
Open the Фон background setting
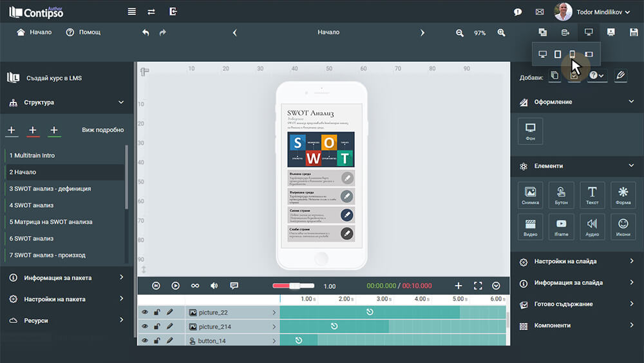tap(530, 131)
